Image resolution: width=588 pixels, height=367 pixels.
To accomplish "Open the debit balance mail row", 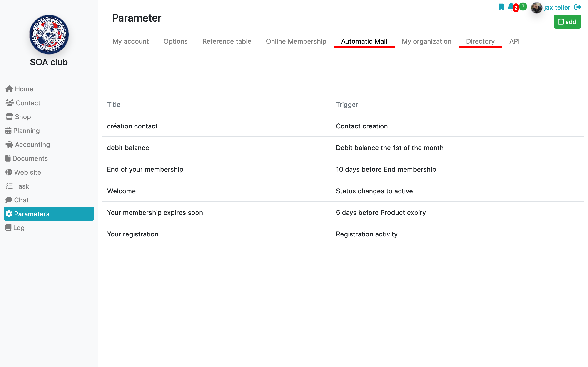I will 343,148.
